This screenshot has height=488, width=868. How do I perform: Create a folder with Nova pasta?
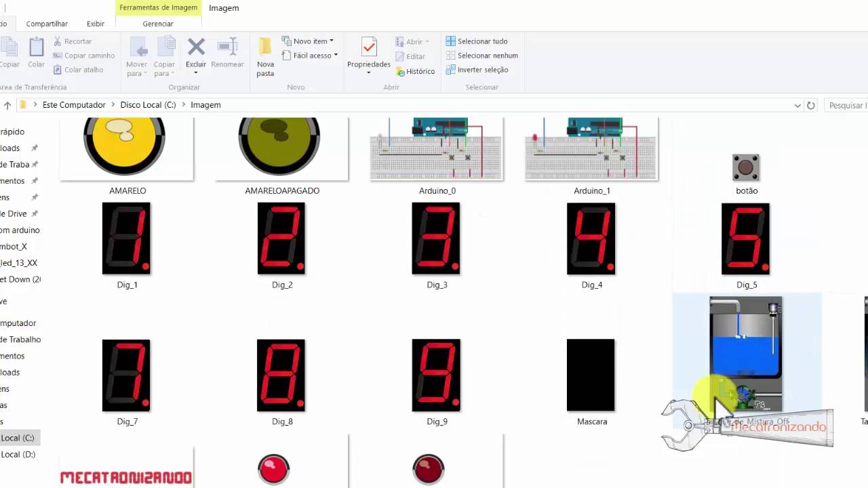tap(265, 56)
